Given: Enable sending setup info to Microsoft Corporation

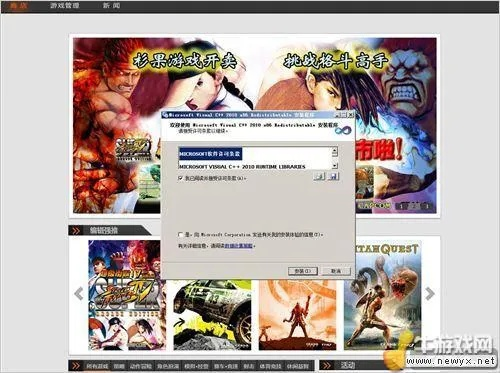Looking at the screenshot, I should coord(181,235).
